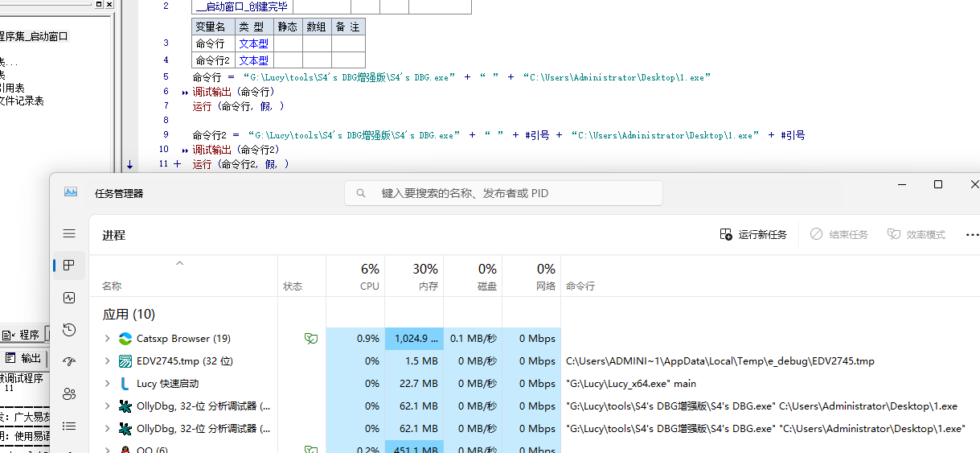
Task: Open Startup apps icon in Task Manager sidebar
Action: (x=69, y=362)
